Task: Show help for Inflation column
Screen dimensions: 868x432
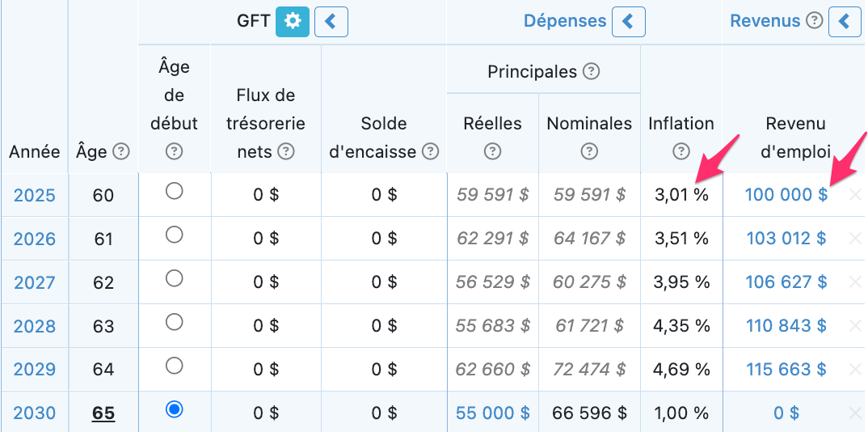Action: (x=680, y=151)
